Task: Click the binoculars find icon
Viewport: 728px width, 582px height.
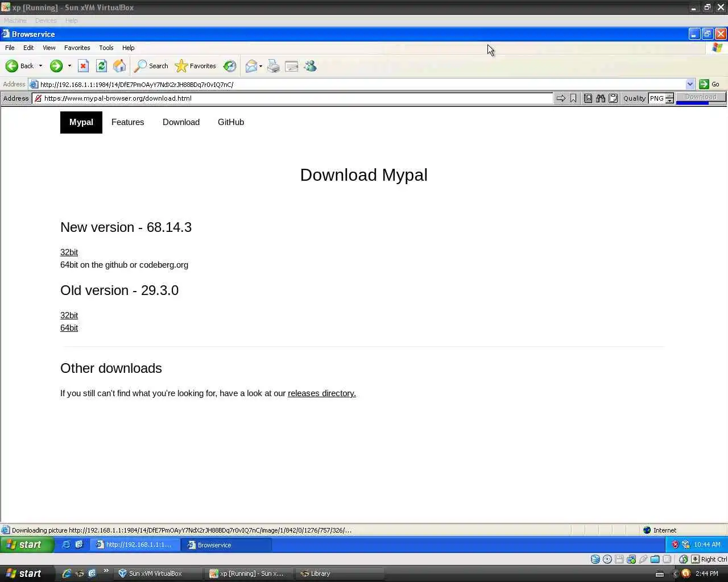Action: click(601, 98)
